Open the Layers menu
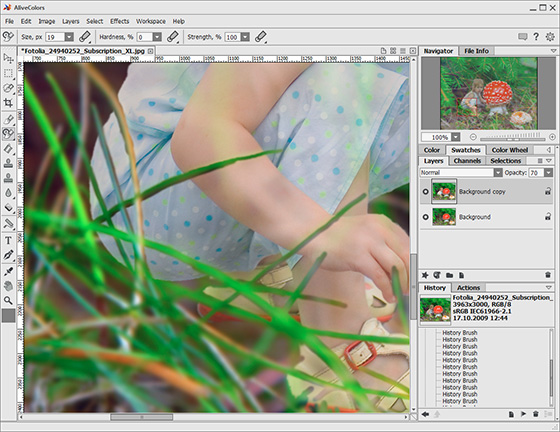 tap(71, 21)
